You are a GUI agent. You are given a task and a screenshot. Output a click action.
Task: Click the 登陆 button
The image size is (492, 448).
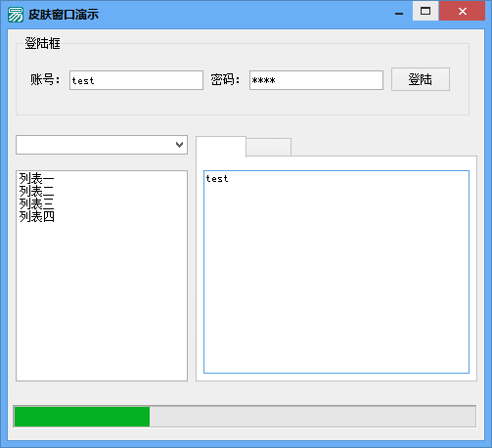click(x=421, y=79)
